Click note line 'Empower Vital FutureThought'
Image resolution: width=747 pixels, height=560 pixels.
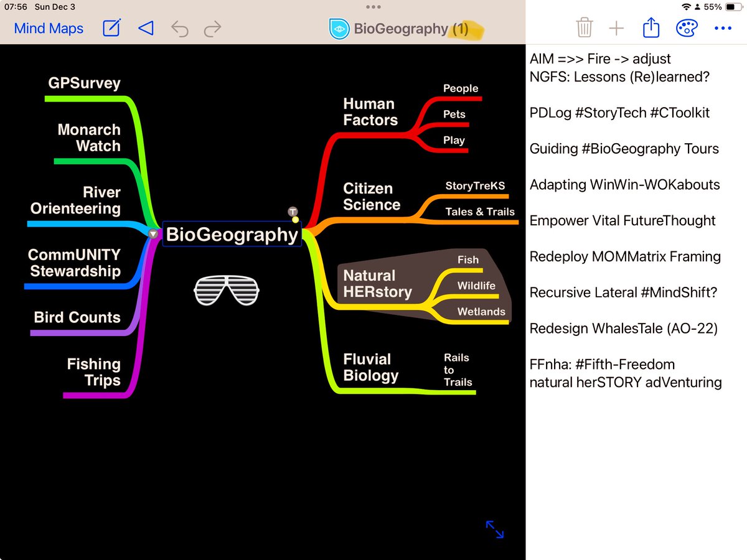coord(622,221)
